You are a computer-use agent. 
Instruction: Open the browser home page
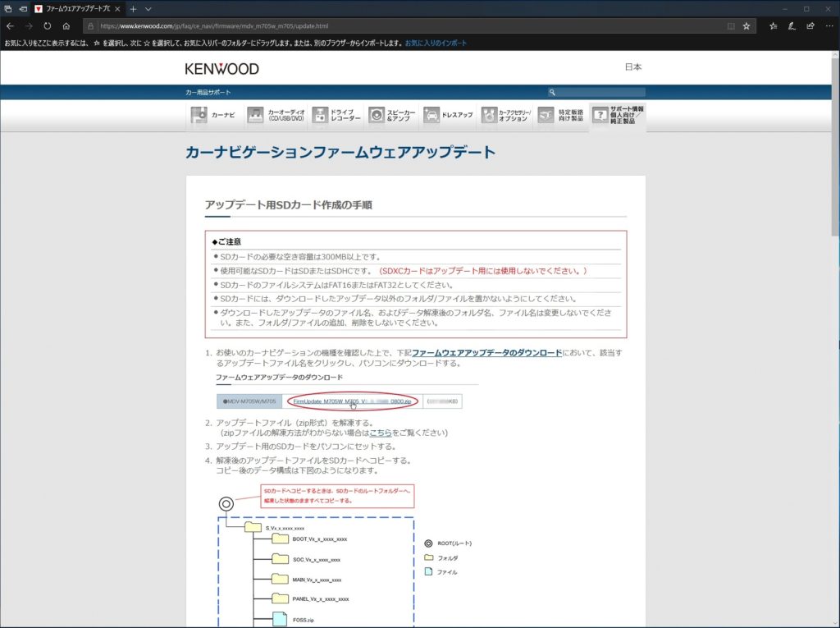pos(66,25)
